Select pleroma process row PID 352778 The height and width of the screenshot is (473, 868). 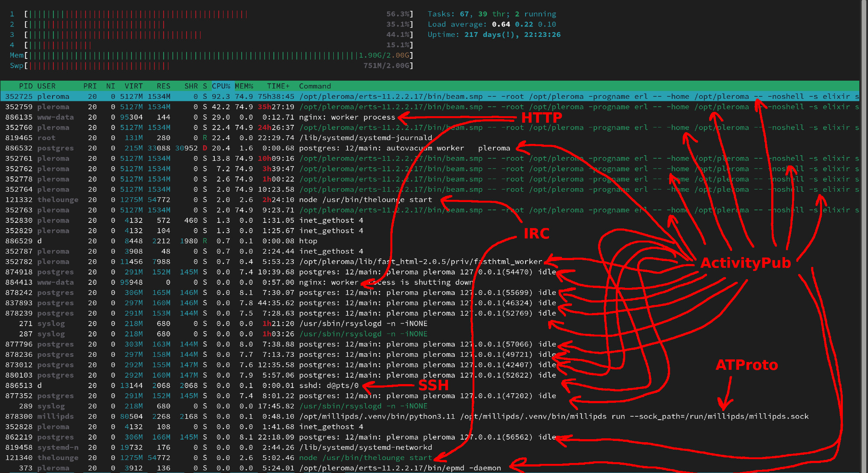[430, 179]
